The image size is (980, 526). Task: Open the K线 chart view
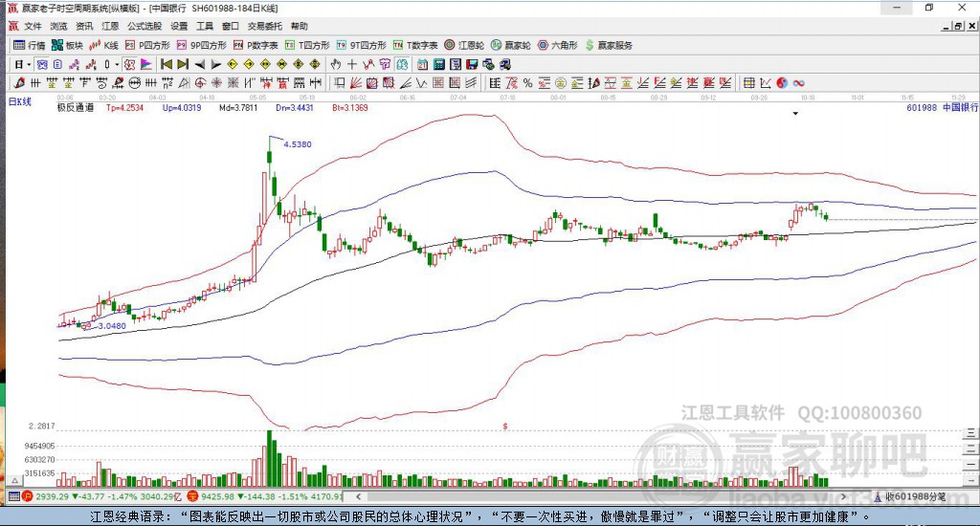103,45
